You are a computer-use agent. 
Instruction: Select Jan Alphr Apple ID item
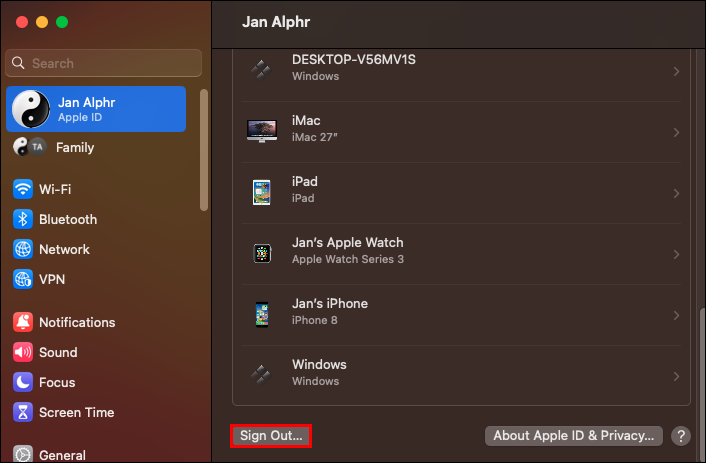[96, 109]
